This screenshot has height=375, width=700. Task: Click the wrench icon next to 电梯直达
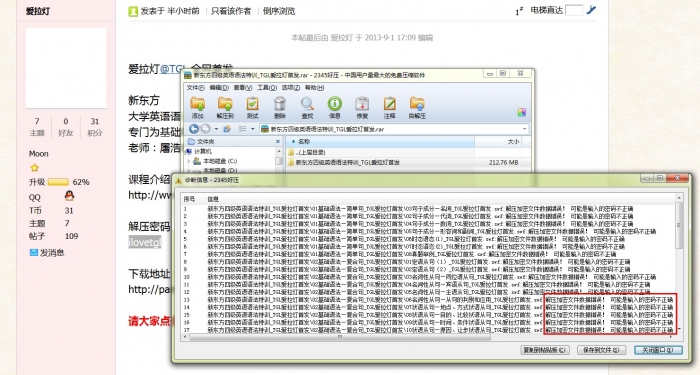click(591, 10)
